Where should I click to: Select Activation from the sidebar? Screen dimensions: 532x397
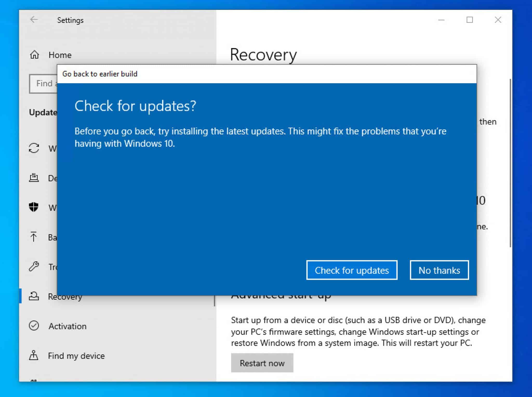click(x=67, y=326)
